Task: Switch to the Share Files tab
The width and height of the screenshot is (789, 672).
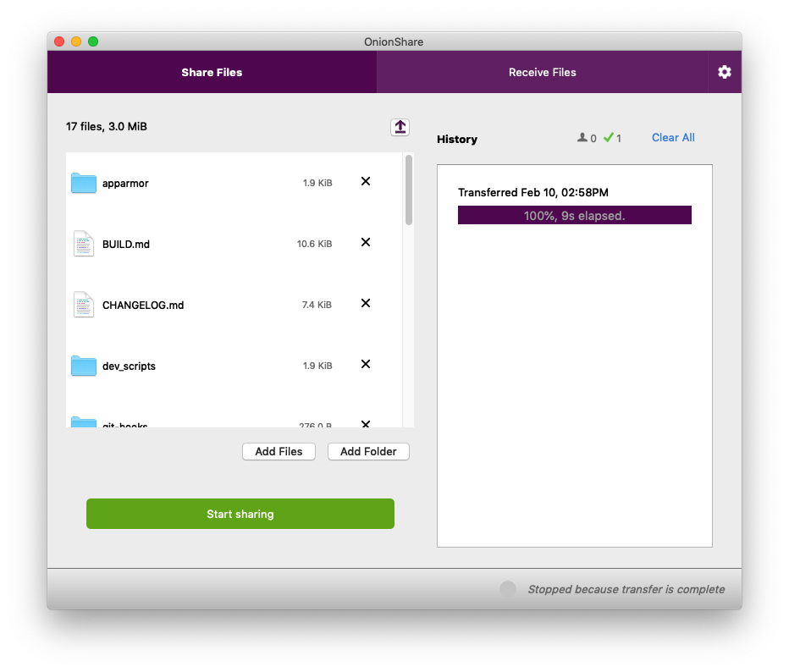Action: point(212,72)
